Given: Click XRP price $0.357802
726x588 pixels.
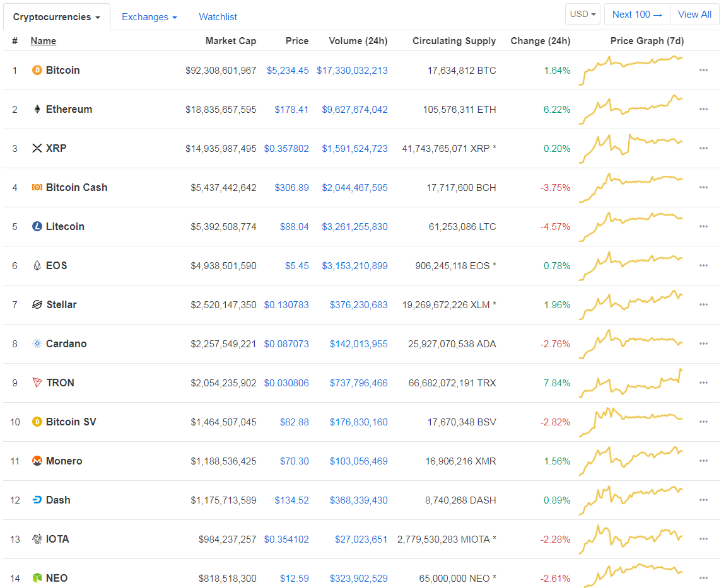Looking at the screenshot, I should click(x=286, y=149).
